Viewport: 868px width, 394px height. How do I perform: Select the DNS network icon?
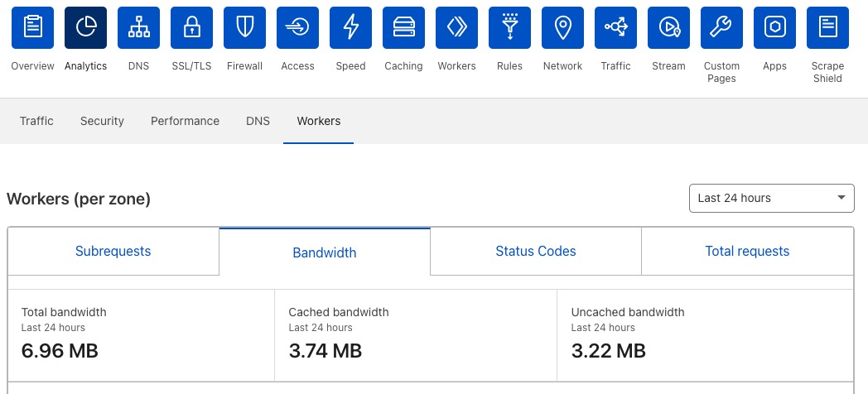point(139,28)
